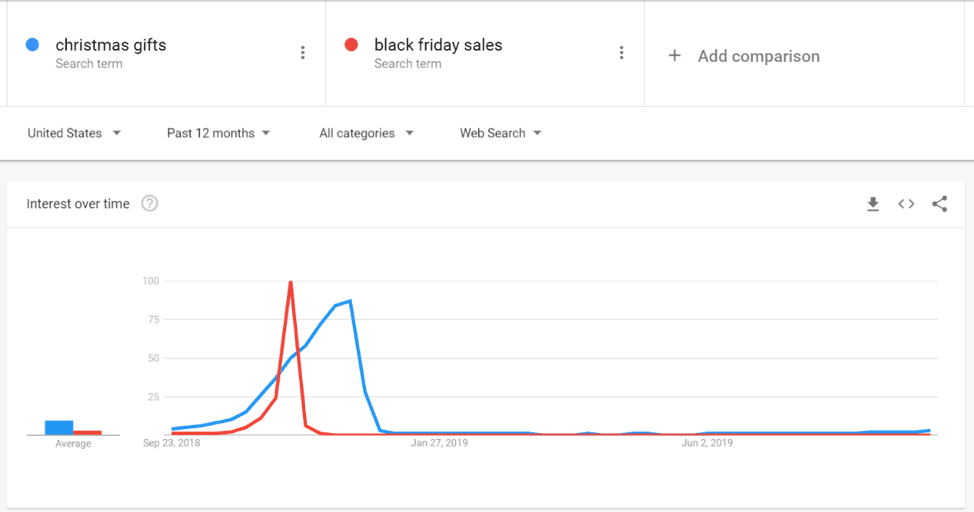Image resolution: width=974 pixels, height=512 pixels.
Task: Click the plus icon beside Add comparison
Action: pyautogui.click(x=675, y=56)
